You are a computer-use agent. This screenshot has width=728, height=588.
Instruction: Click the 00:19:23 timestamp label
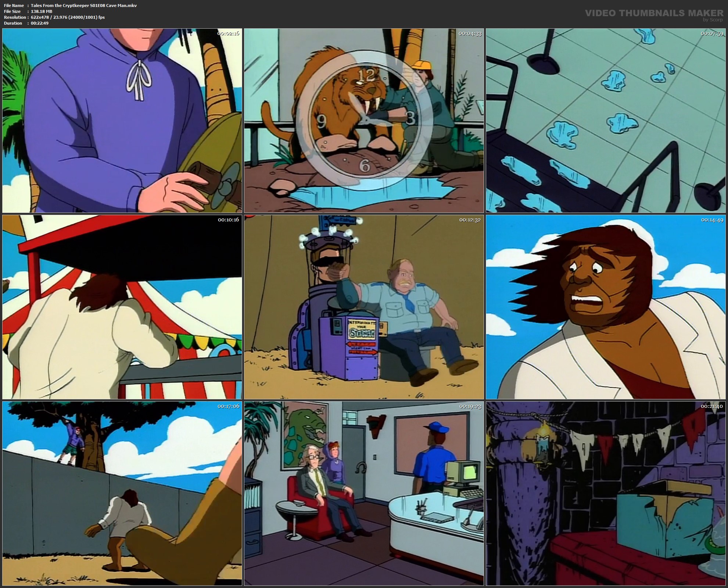pos(470,406)
